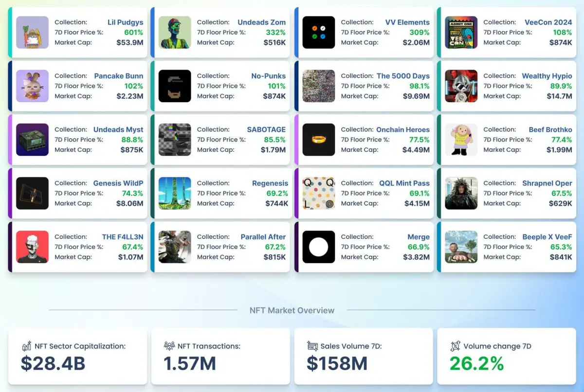Click the Genesis WildP dark card image

pyautogui.click(x=32, y=193)
